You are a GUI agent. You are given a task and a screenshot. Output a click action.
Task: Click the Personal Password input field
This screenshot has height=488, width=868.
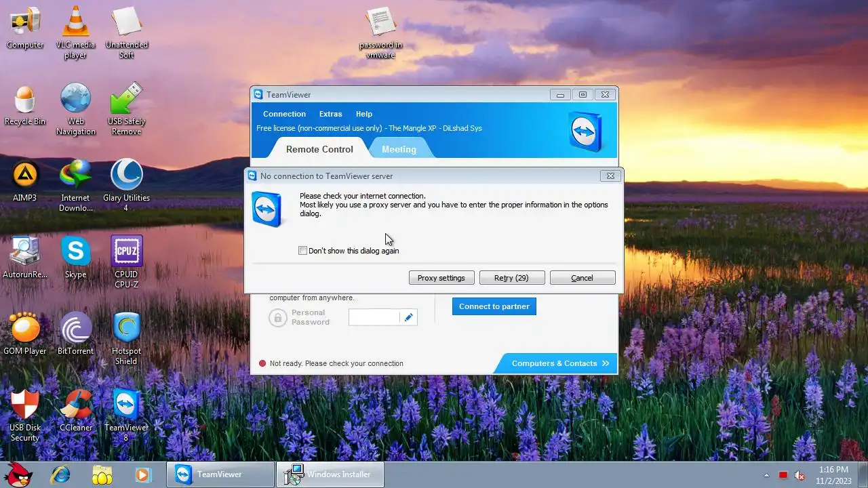click(x=374, y=317)
